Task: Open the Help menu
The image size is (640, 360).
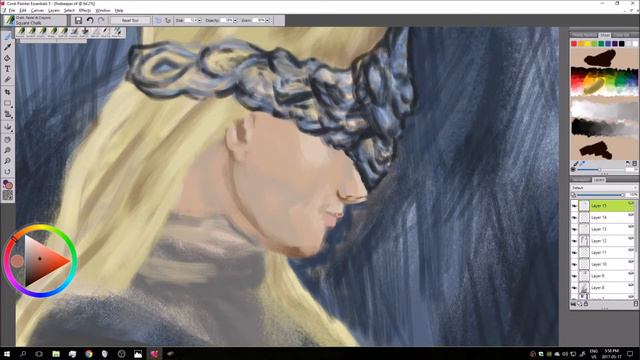Action: 119,10
